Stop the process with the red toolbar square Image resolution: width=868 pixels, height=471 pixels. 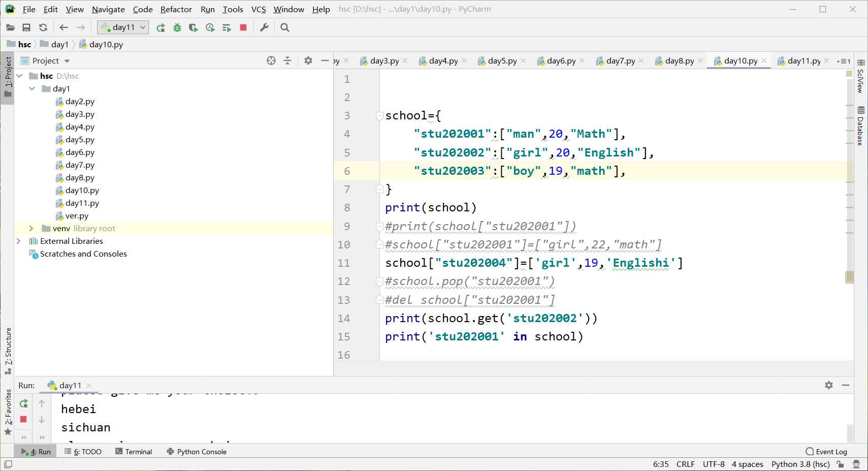(x=243, y=27)
